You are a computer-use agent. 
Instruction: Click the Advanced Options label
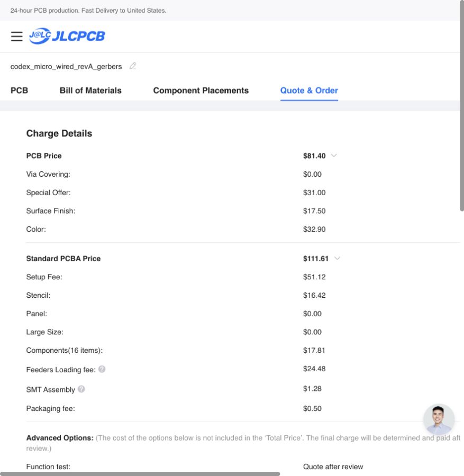pyautogui.click(x=60, y=438)
